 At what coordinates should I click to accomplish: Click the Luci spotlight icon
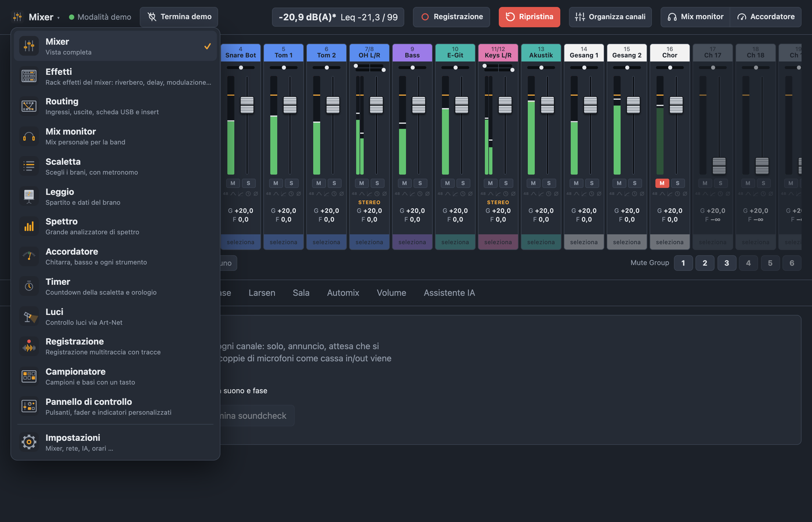(29, 317)
